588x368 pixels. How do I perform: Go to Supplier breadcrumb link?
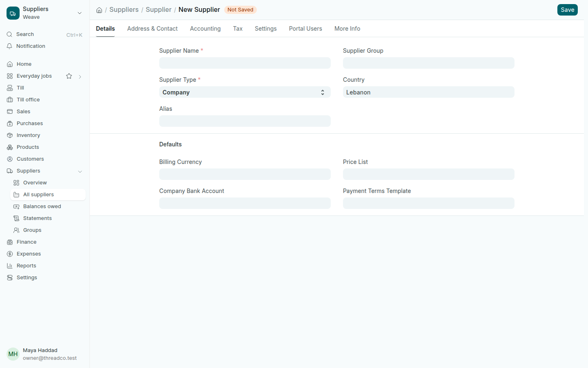(158, 9)
